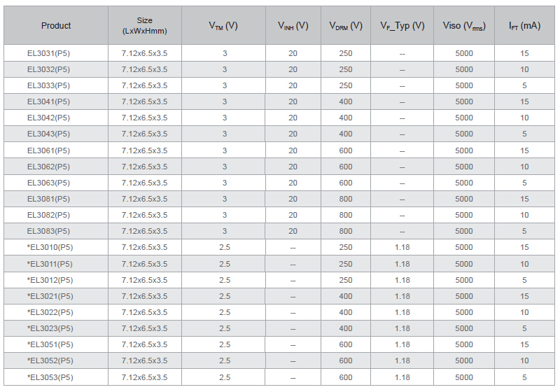Click the VF_Typ (V) column header

click(x=402, y=26)
